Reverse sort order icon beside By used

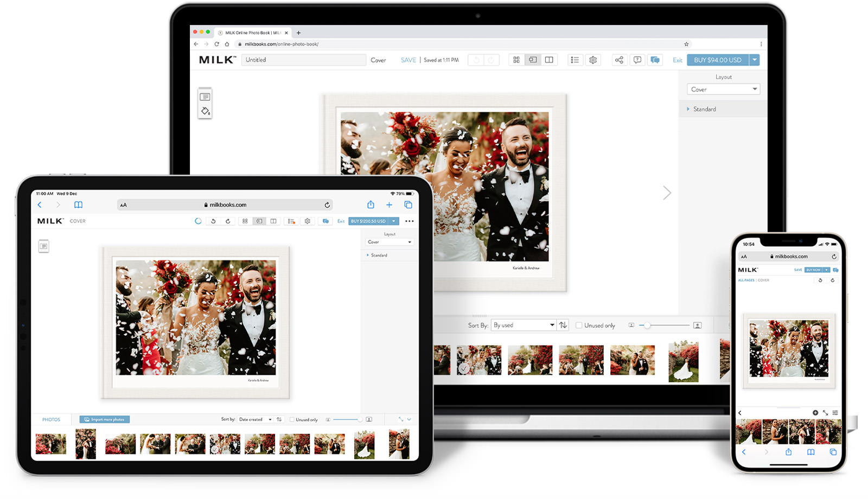pos(563,325)
